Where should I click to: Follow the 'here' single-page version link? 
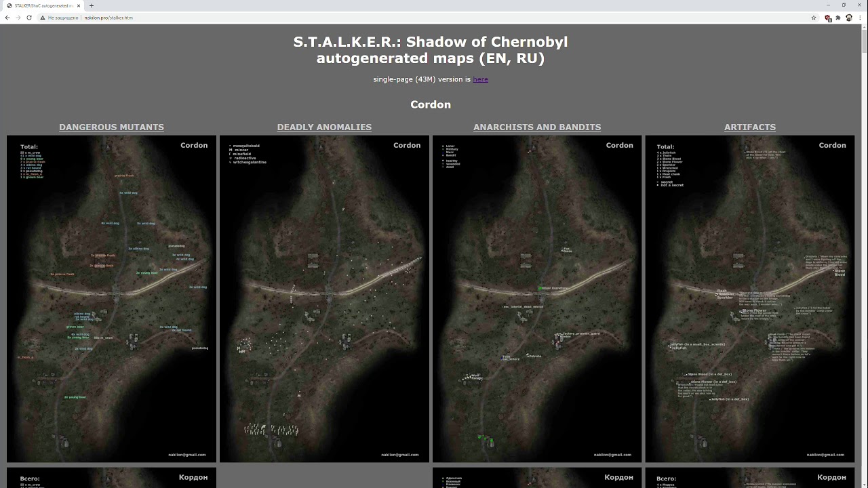coord(480,79)
